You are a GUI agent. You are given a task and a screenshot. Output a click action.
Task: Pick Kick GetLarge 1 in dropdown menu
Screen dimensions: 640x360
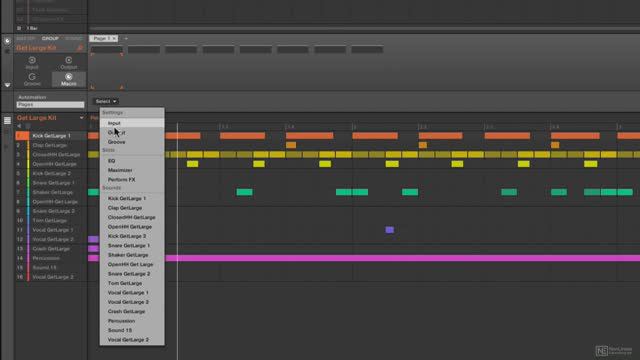[x=132, y=198]
